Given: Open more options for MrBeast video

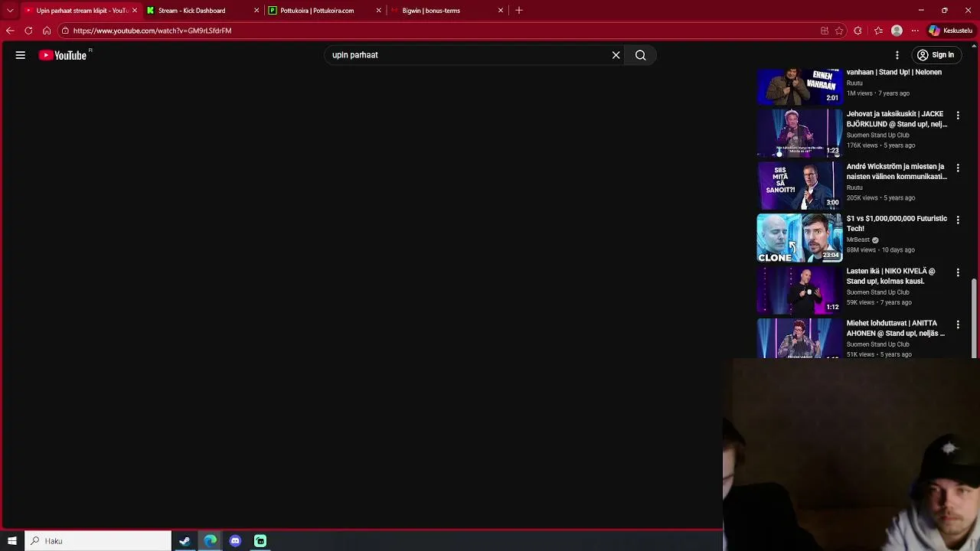Looking at the screenshot, I should point(958,220).
